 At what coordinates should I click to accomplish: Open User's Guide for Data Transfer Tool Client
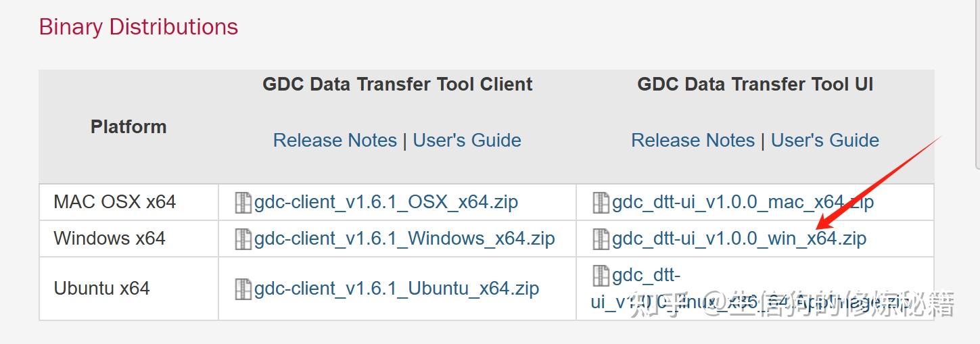[467, 141]
